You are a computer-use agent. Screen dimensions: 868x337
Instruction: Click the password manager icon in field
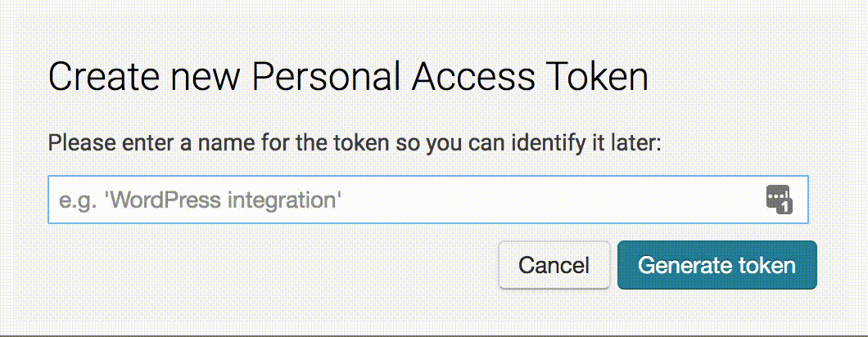(780, 200)
